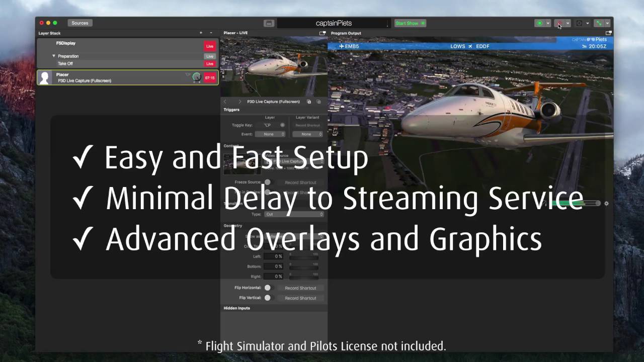This screenshot has height=362, width=644.
Task: Click the clapperboard icon beside the show title
Action: [269, 23]
